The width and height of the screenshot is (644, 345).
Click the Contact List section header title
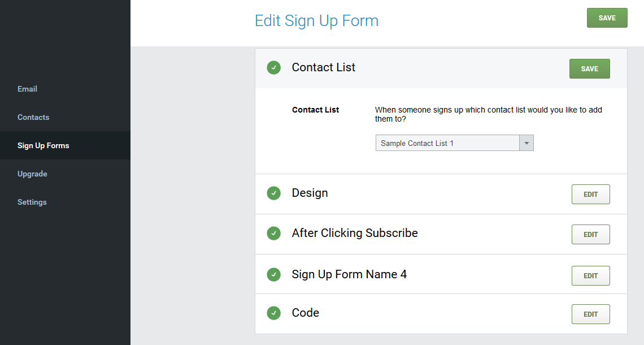click(x=324, y=68)
